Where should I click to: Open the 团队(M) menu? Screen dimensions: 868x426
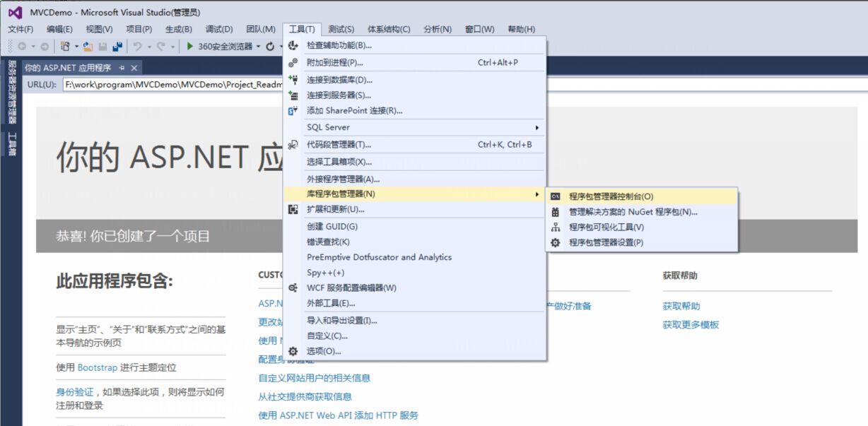pyautogui.click(x=261, y=29)
